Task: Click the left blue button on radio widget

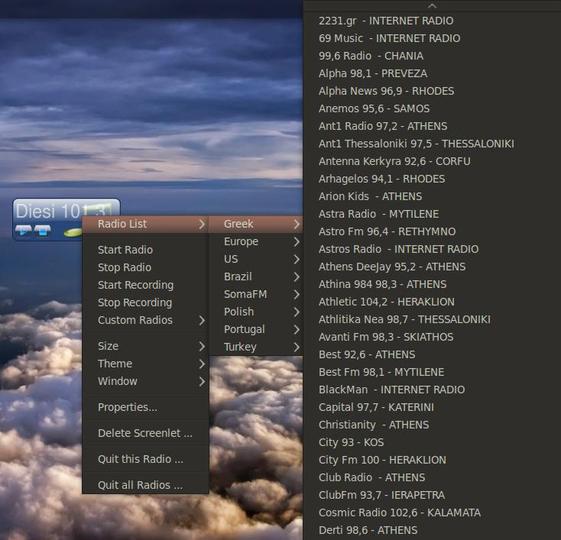Action: [x=23, y=230]
